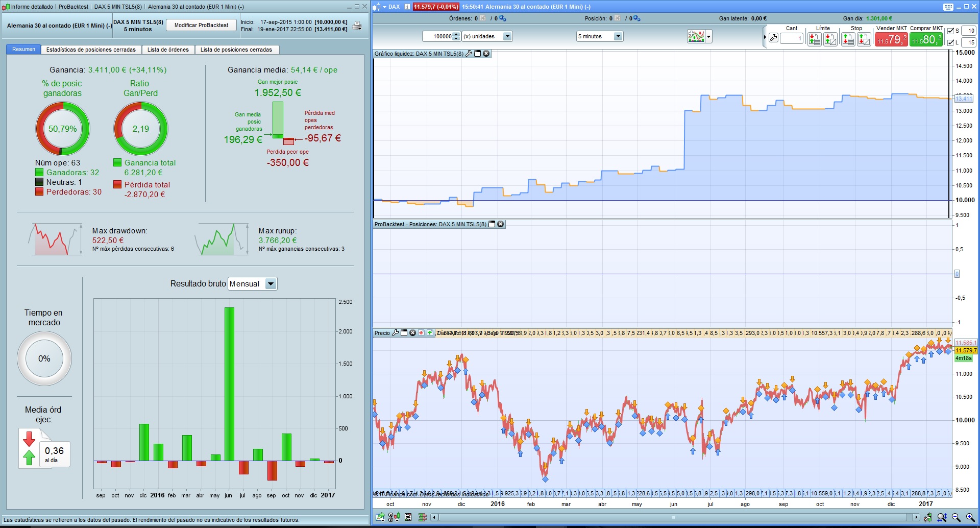Viewport: 980px width, 528px height.
Task: Click the drawing tools icon near zoom controls
Action: pyautogui.click(x=928, y=517)
